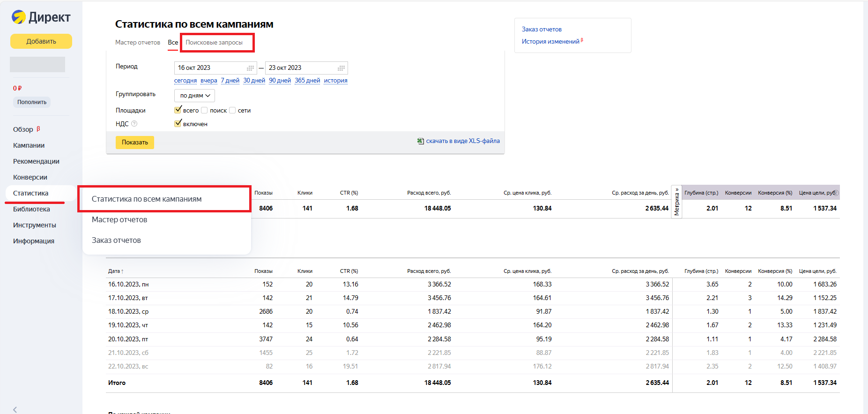Open Обзор in sidebar
The height and width of the screenshot is (414, 868).
coord(23,129)
